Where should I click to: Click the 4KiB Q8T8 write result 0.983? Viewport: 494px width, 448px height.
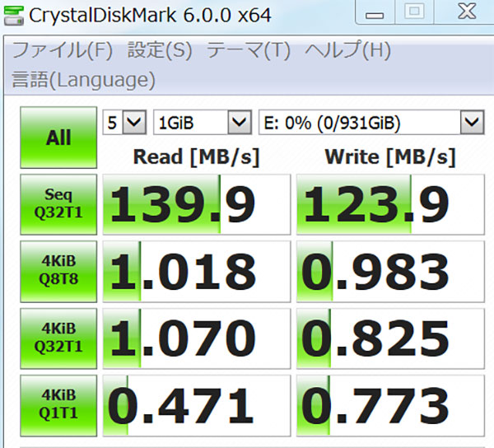(390, 271)
